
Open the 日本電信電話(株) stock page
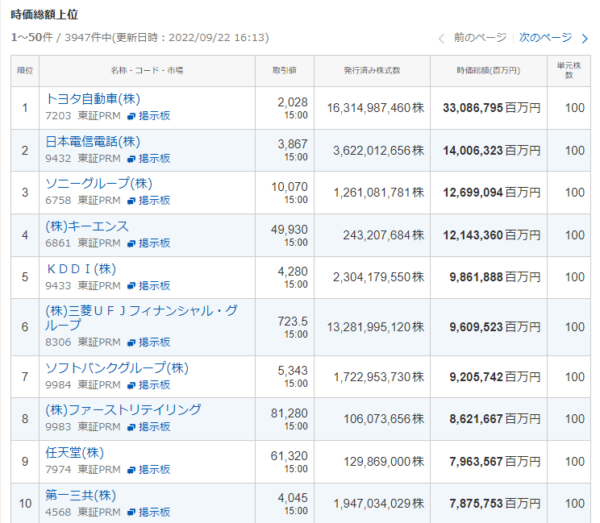(93, 142)
